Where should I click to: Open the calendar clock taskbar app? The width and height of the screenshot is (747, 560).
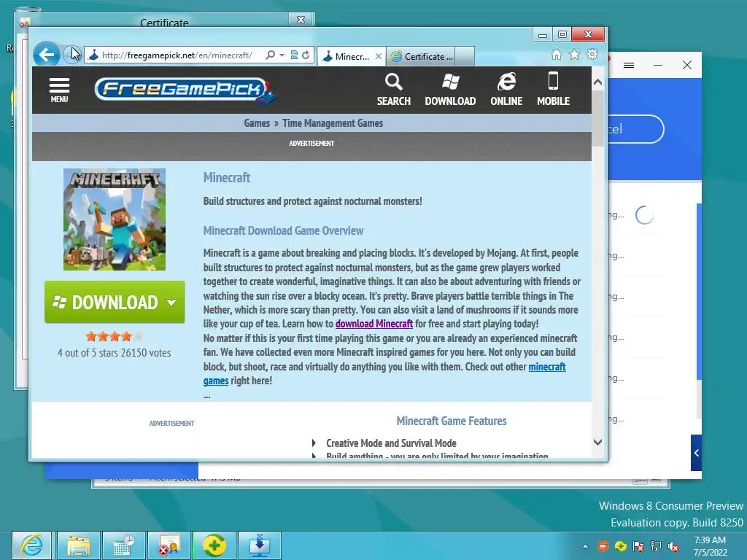click(x=123, y=545)
